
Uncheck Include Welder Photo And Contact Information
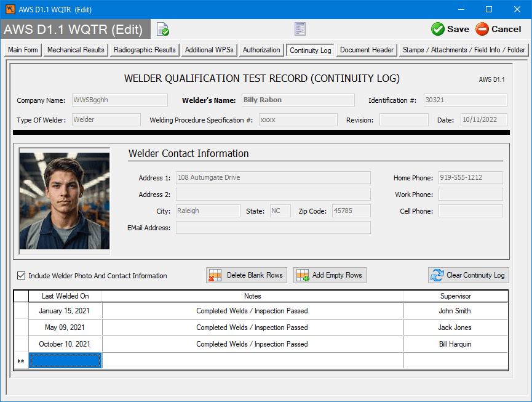click(x=21, y=275)
